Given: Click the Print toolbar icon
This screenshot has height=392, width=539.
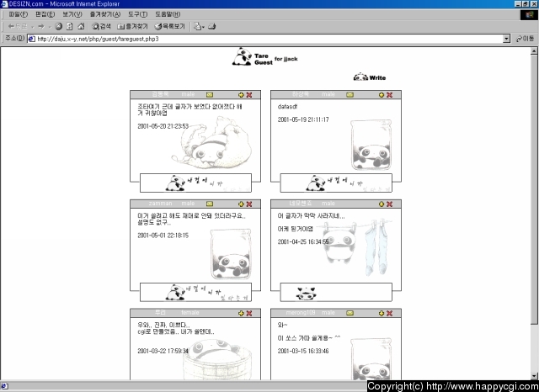Looking at the screenshot, I should (x=212, y=26).
